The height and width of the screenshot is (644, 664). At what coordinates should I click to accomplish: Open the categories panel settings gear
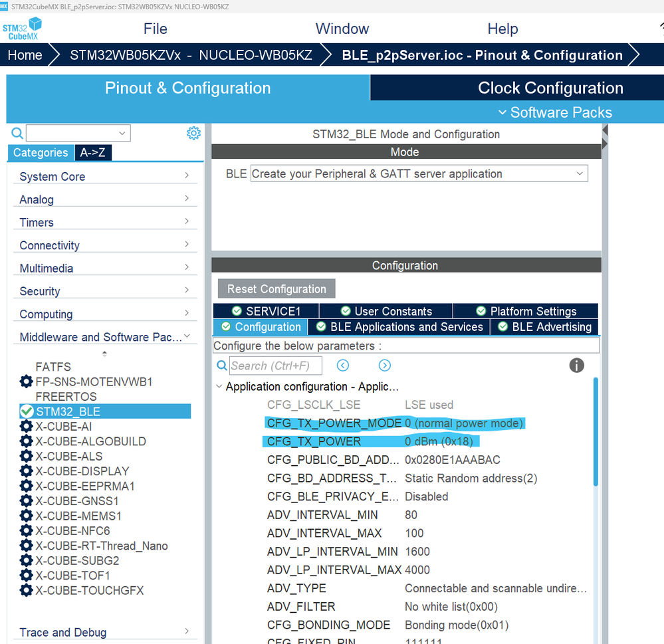pos(193,134)
